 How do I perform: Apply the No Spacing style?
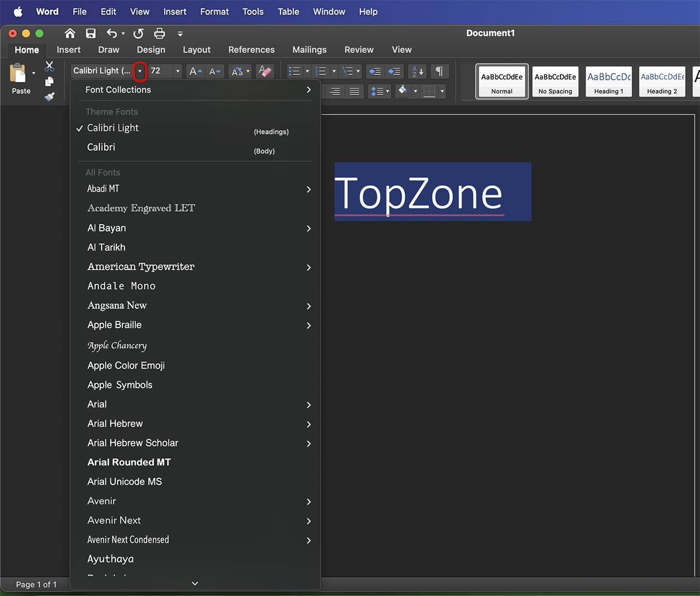point(555,81)
